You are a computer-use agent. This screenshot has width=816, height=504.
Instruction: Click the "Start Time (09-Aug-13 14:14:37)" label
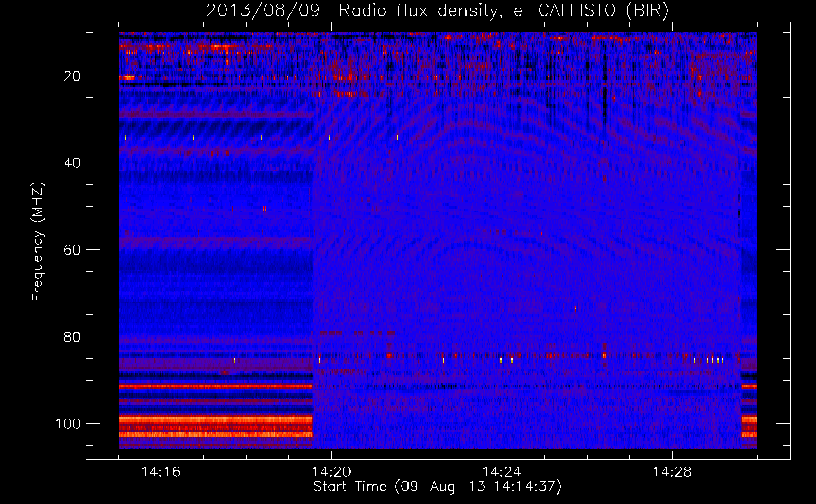[437, 487]
